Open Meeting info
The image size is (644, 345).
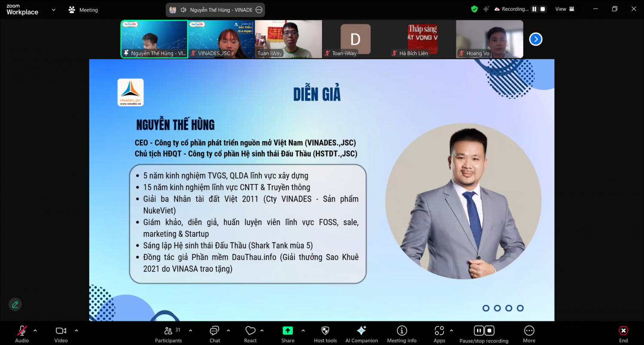click(x=402, y=334)
